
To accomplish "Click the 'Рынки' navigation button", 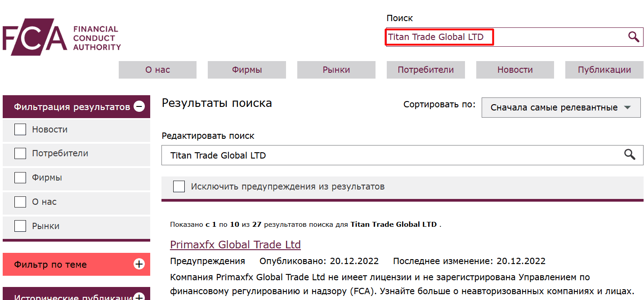I will pyautogui.click(x=336, y=70).
